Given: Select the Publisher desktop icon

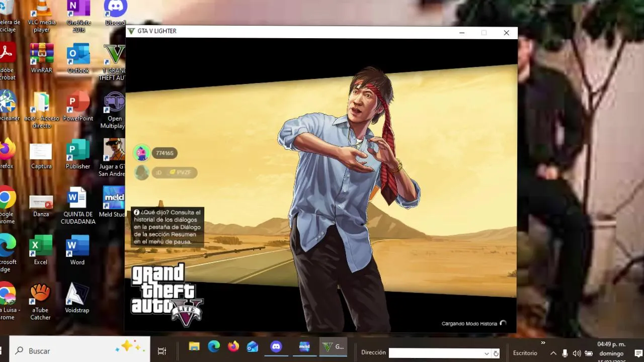Looking at the screenshot, I should click(78, 154).
